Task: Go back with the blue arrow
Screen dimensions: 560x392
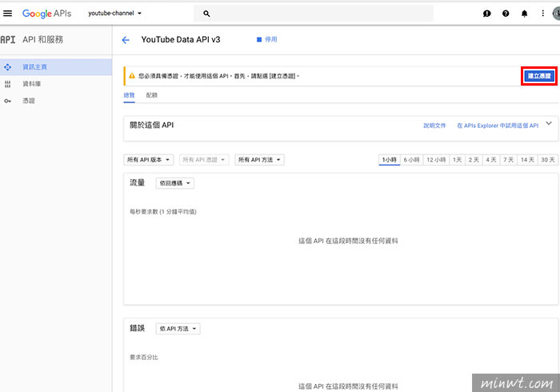Action: point(126,40)
